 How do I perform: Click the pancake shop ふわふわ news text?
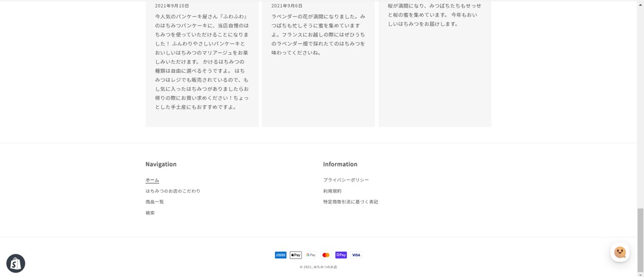click(202, 62)
